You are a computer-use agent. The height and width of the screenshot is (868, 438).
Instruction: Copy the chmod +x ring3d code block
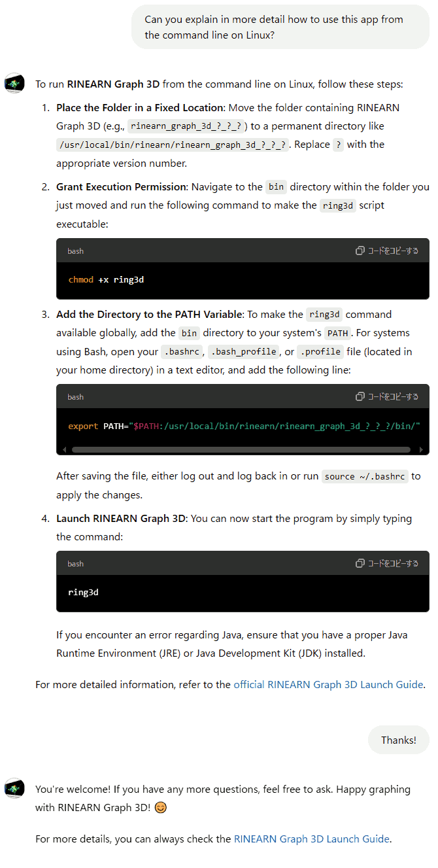tap(387, 251)
